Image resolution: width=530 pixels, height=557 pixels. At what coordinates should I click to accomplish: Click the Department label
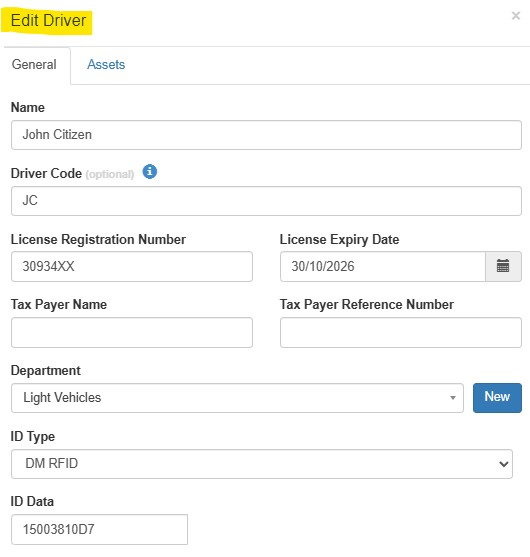(45, 371)
